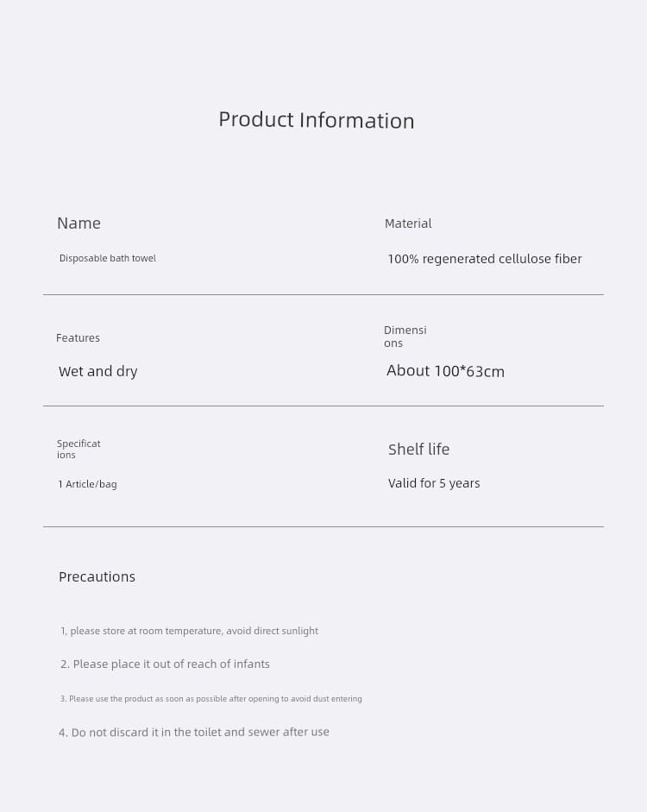
Task: Click the Wet and dry value
Action: [97, 371]
